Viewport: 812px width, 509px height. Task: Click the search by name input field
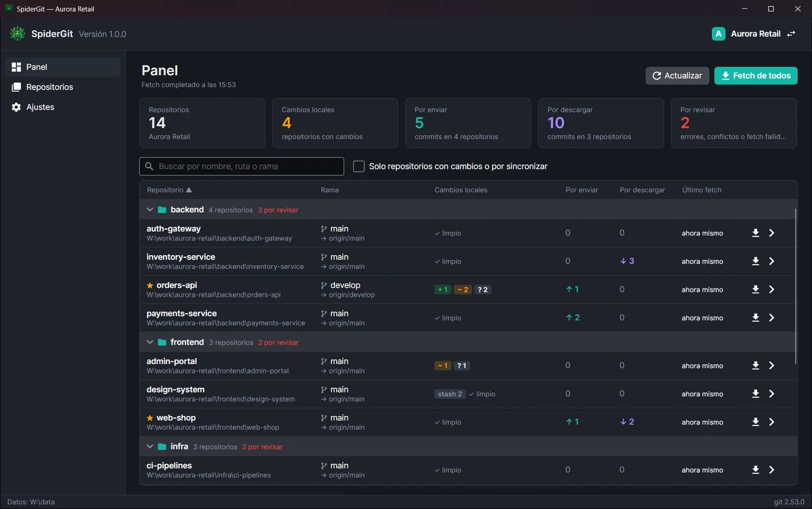pos(241,166)
